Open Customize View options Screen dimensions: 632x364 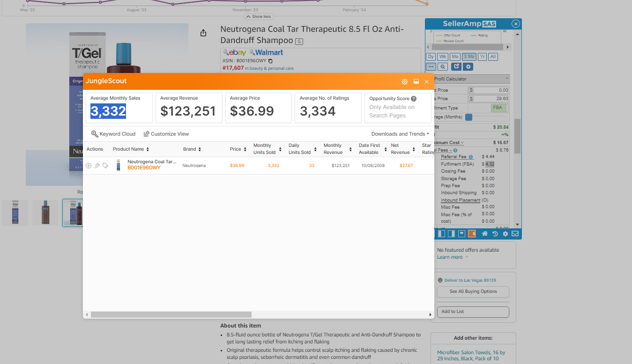(x=166, y=134)
